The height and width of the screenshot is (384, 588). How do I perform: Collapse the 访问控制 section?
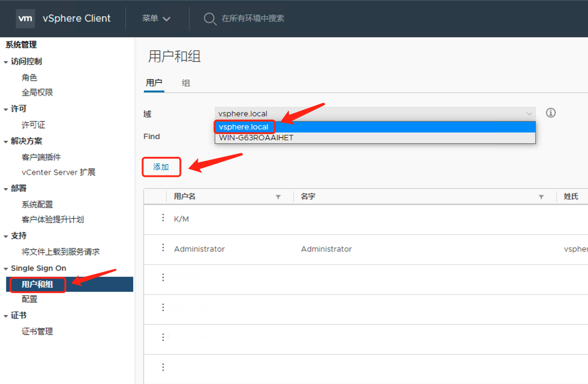5,62
